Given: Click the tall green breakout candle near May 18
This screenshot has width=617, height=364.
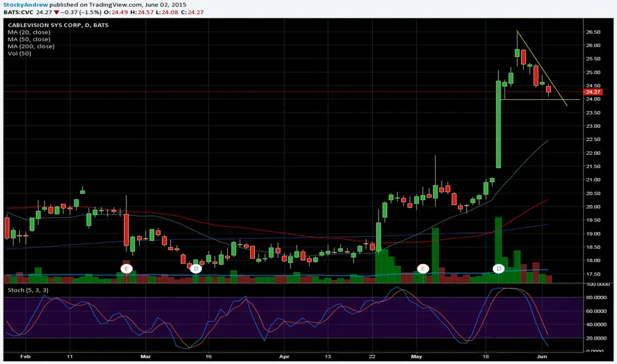Looking at the screenshot, I should tap(498, 124).
